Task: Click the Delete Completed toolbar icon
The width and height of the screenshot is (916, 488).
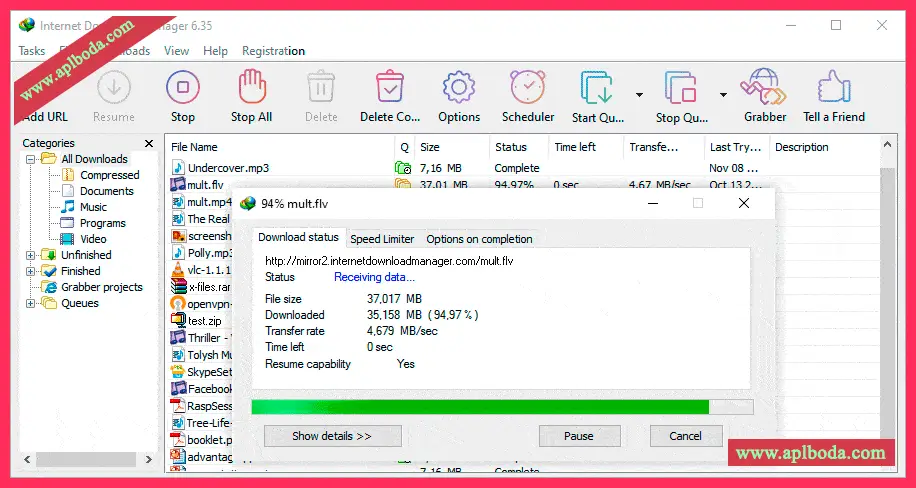Action: (389, 89)
